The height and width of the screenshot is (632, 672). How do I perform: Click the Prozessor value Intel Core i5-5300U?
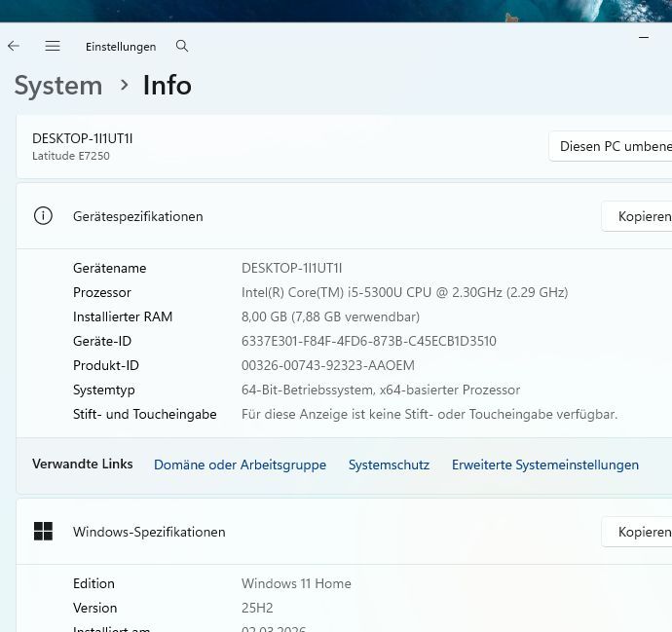[404, 293]
